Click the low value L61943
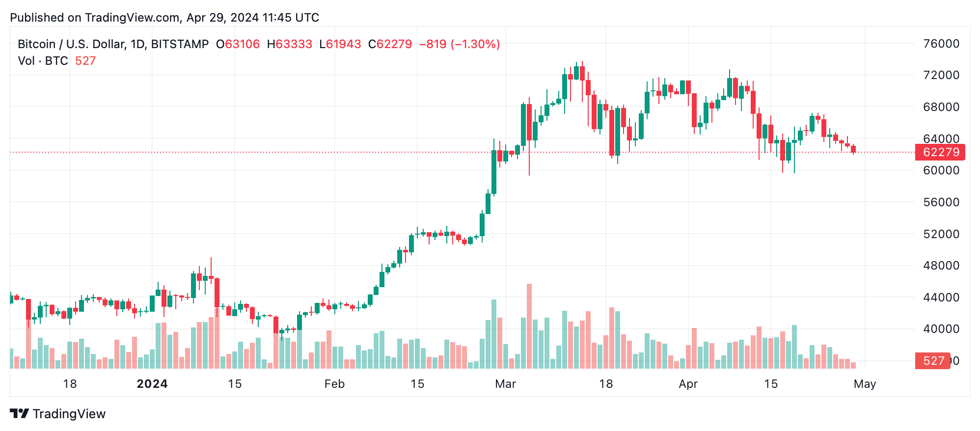 (x=340, y=44)
